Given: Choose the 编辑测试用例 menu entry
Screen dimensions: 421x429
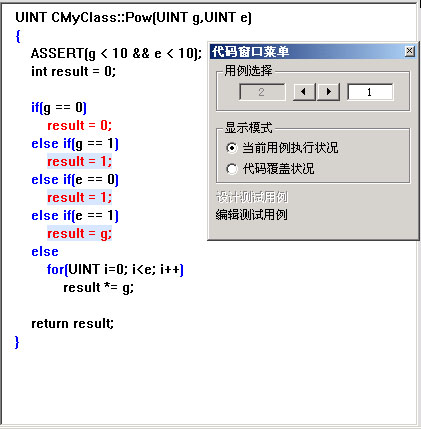Looking at the screenshot, I should tap(252, 215).
